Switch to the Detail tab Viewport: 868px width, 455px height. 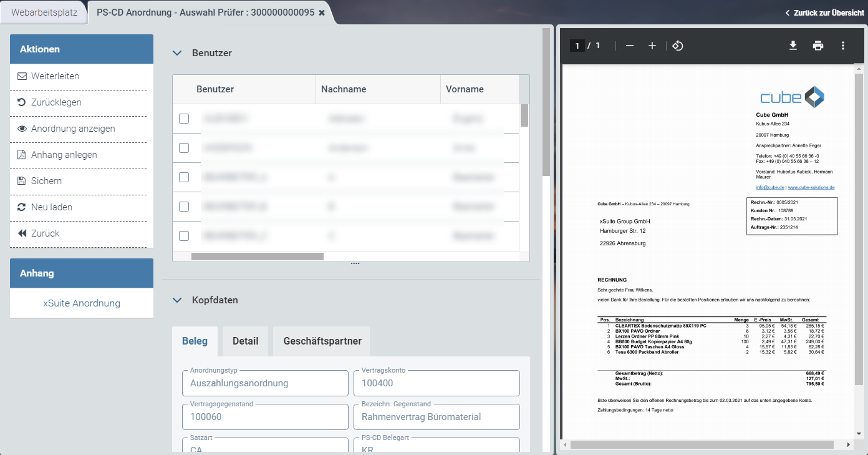245,341
